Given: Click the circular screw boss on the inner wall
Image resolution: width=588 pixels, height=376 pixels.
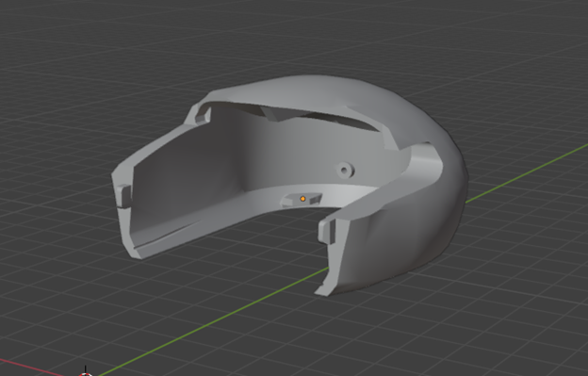Looking at the screenshot, I should point(345,171).
